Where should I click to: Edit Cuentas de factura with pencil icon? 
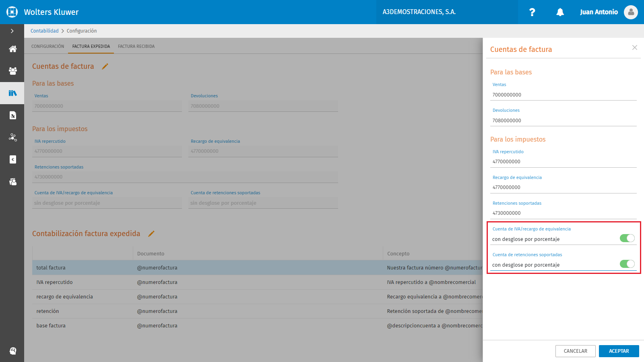click(105, 66)
